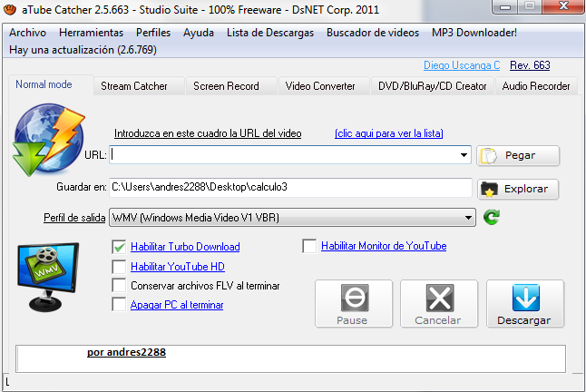The height and width of the screenshot is (392, 586).
Task: Check Conservar archivos FLV al terminar
Action: click(x=119, y=286)
